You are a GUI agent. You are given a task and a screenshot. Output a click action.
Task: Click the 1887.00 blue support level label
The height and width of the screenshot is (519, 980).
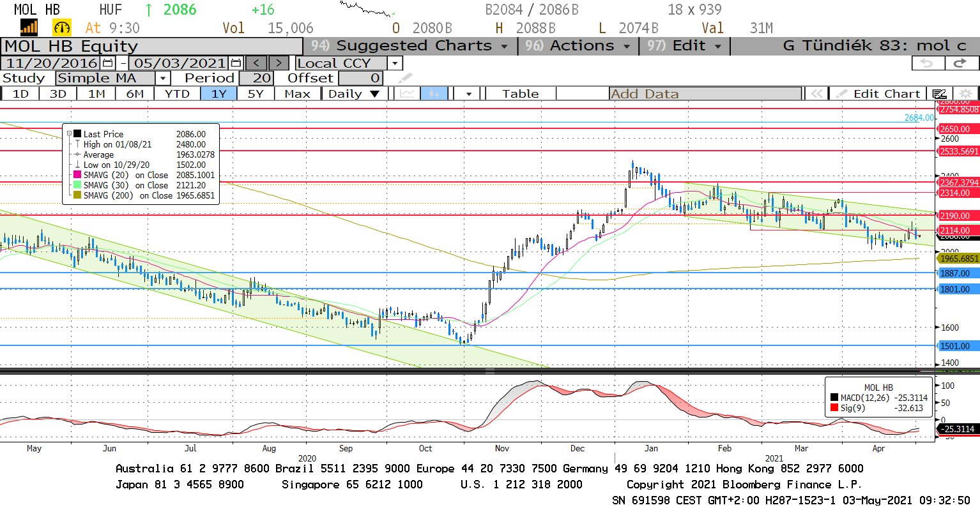[957, 273]
